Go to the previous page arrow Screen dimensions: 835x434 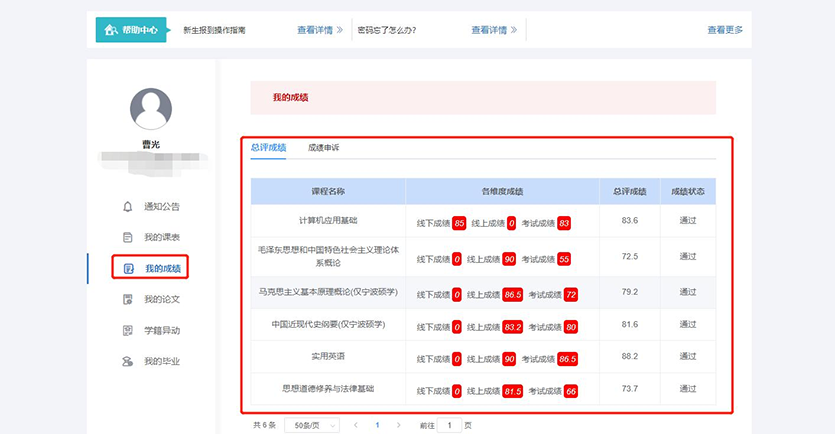pyautogui.click(x=356, y=425)
